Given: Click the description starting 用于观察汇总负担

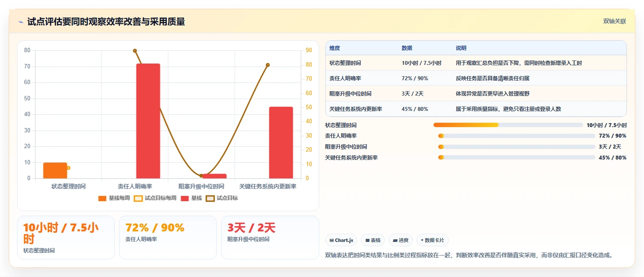Looking at the screenshot, I should (519, 63).
